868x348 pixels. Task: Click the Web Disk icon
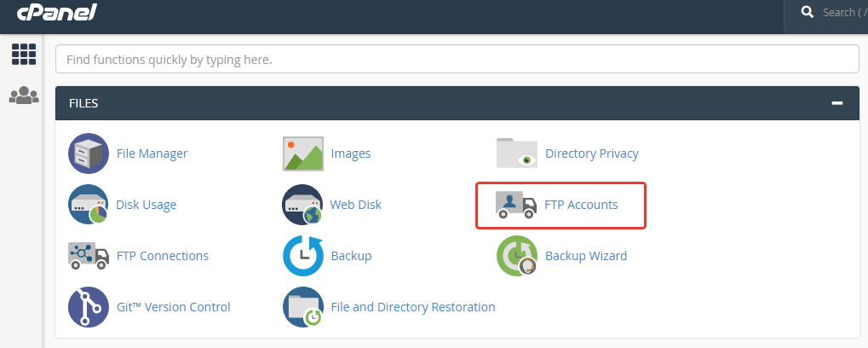point(303,205)
